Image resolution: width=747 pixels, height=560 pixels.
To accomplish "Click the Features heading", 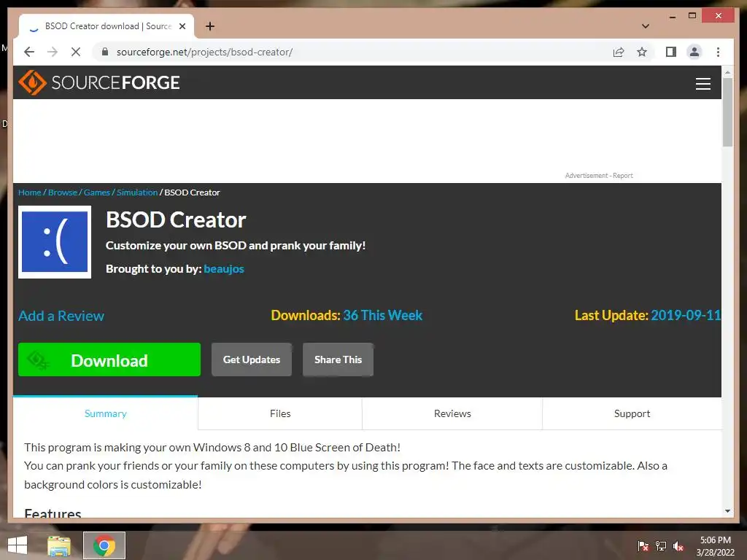I will 53,513.
